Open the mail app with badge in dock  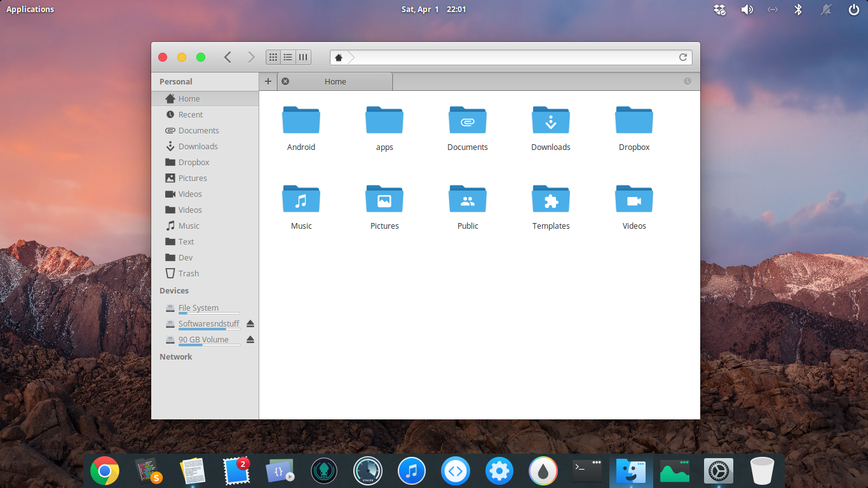point(236,471)
